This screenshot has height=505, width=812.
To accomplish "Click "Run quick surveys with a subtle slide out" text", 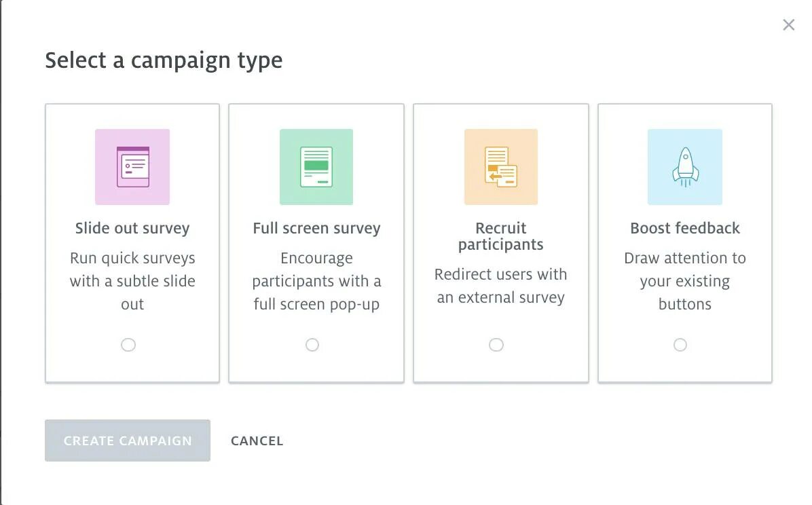I will pyautogui.click(x=132, y=281).
